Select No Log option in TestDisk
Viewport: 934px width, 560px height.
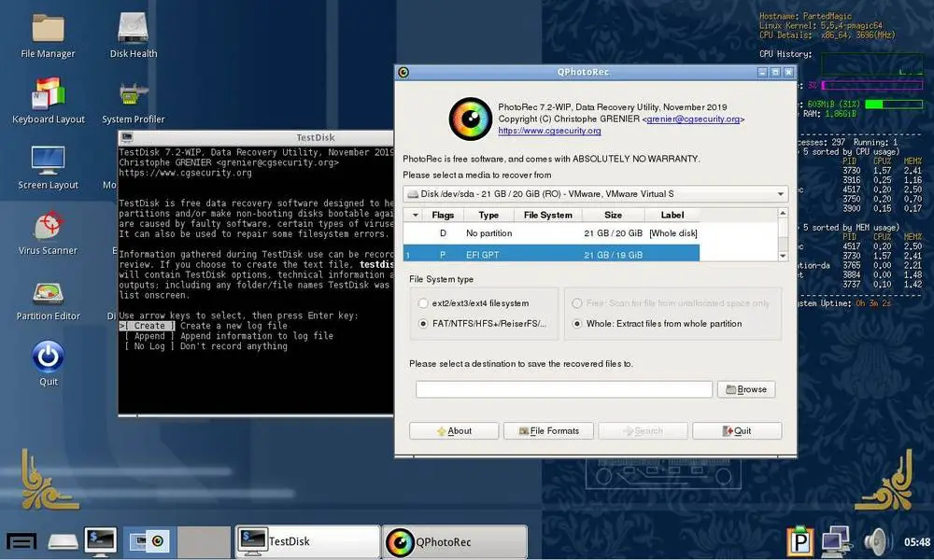point(149,345)
